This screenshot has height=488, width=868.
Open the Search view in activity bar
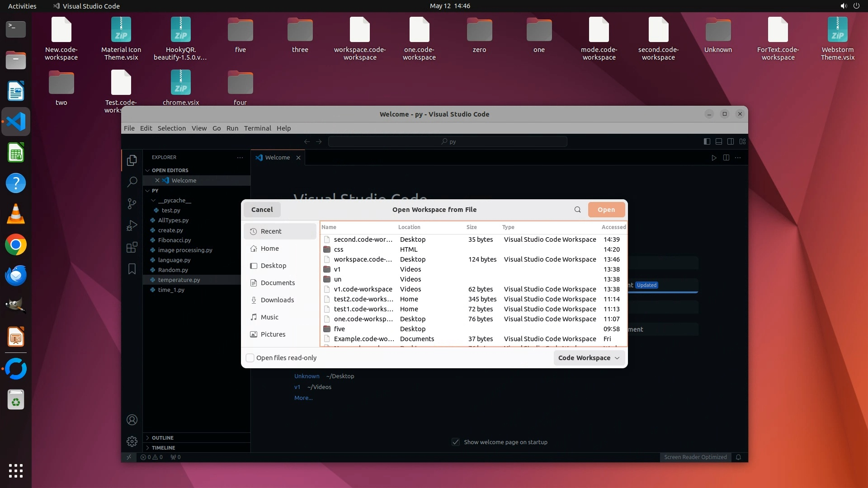132,182
